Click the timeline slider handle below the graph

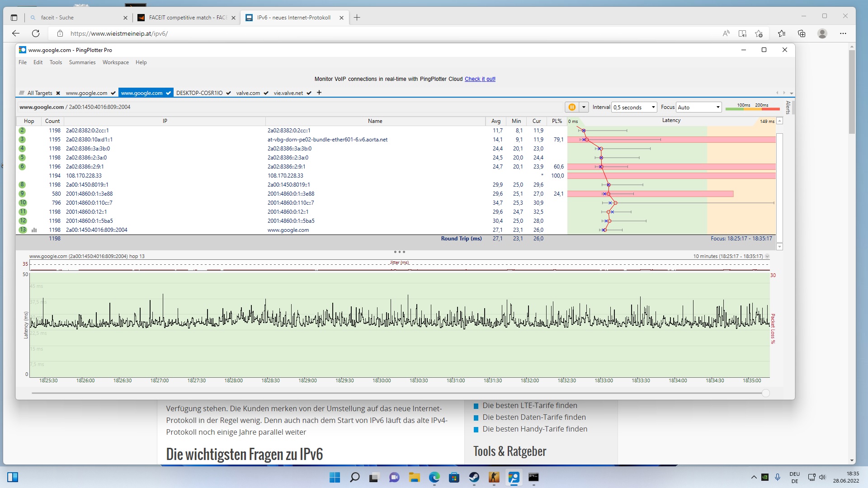(x=765, y=393)
